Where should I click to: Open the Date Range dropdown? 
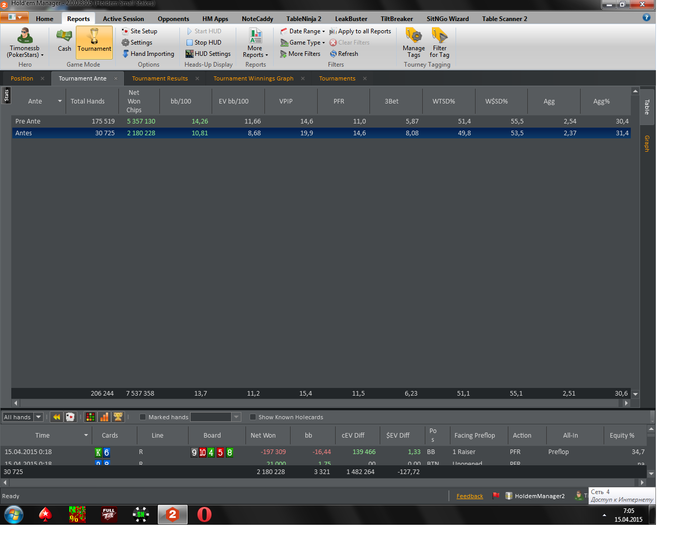[x=302, y=31]
